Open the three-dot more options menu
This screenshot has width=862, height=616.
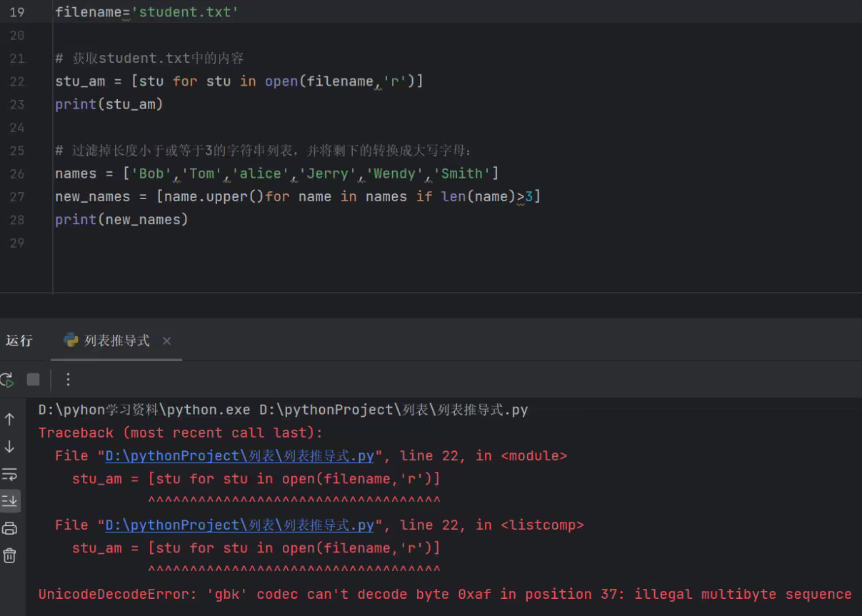pyautogui.click(x=68, y=380)
